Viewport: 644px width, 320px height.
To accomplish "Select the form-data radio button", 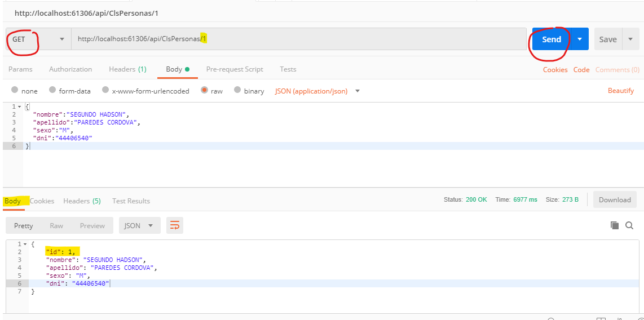I will pos(52,90).
